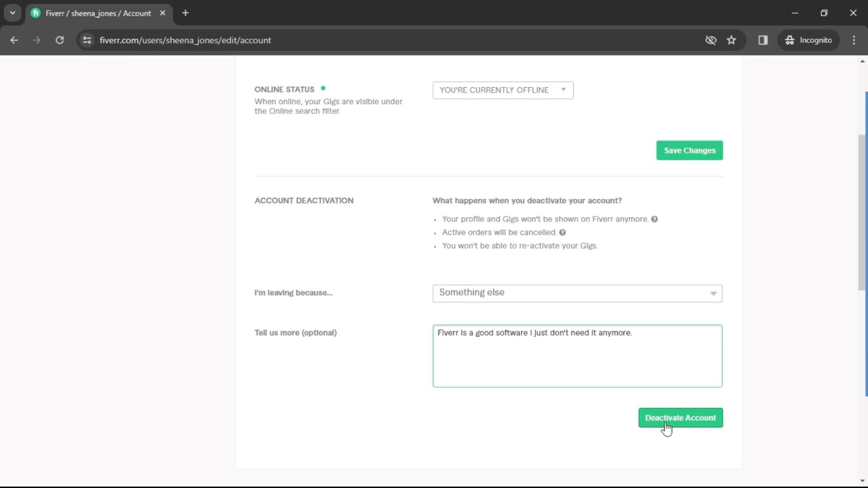Click the back navigation arrow icon
This screenshot has width=868, height=488.
click(x=14, y=40)
